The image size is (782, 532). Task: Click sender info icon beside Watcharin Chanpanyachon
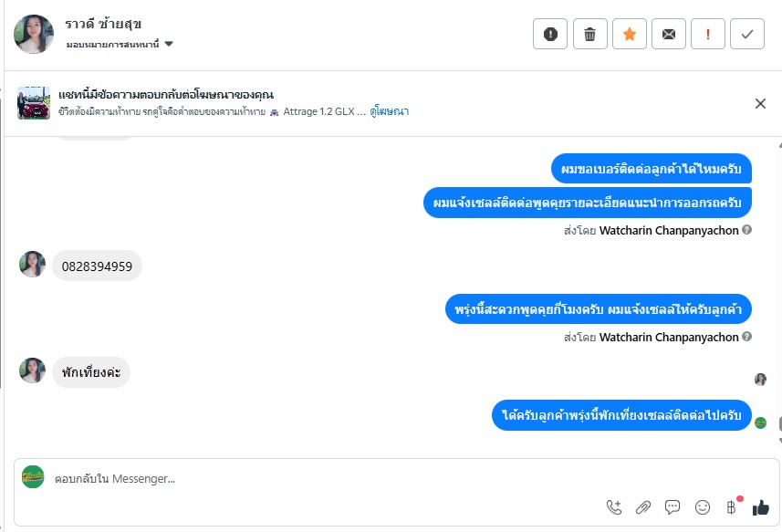(747, 231)
